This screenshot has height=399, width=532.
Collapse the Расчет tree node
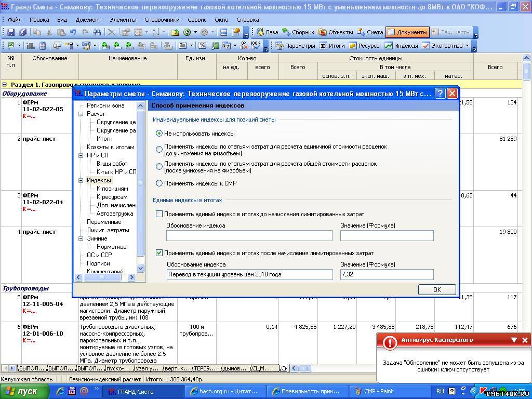click(82, 114)
